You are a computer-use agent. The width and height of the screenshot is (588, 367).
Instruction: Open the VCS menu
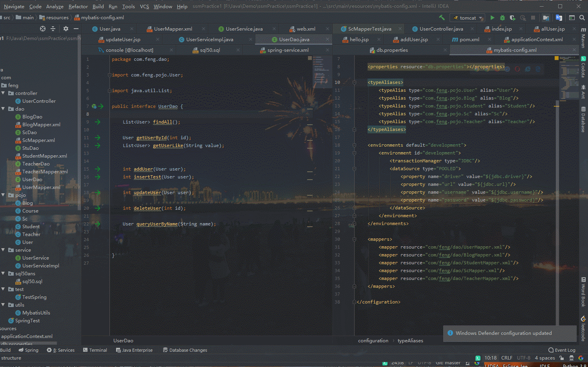tap(144, 6)
